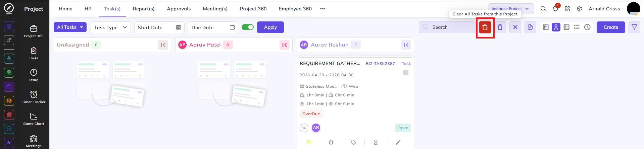Go to the HR tab
The width and height of the screenshot is (644, 149).
point(88,9)
